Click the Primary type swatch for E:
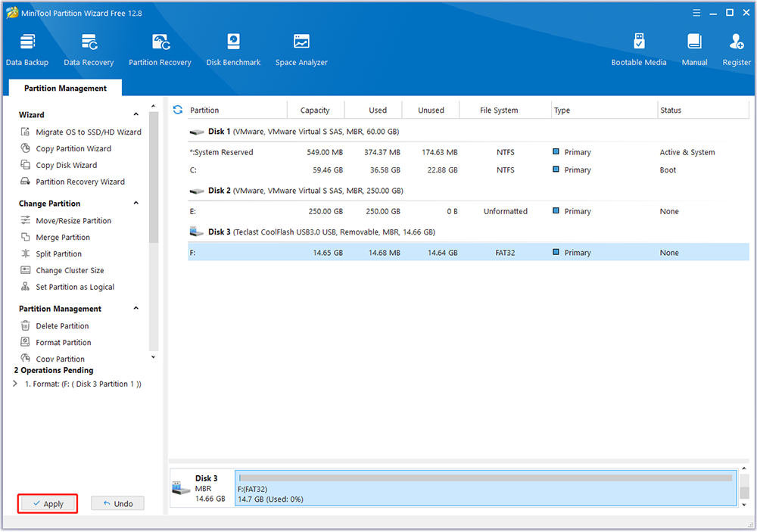Image resolution: width=757 pixels, height=532 pixels. pos(556,210)
